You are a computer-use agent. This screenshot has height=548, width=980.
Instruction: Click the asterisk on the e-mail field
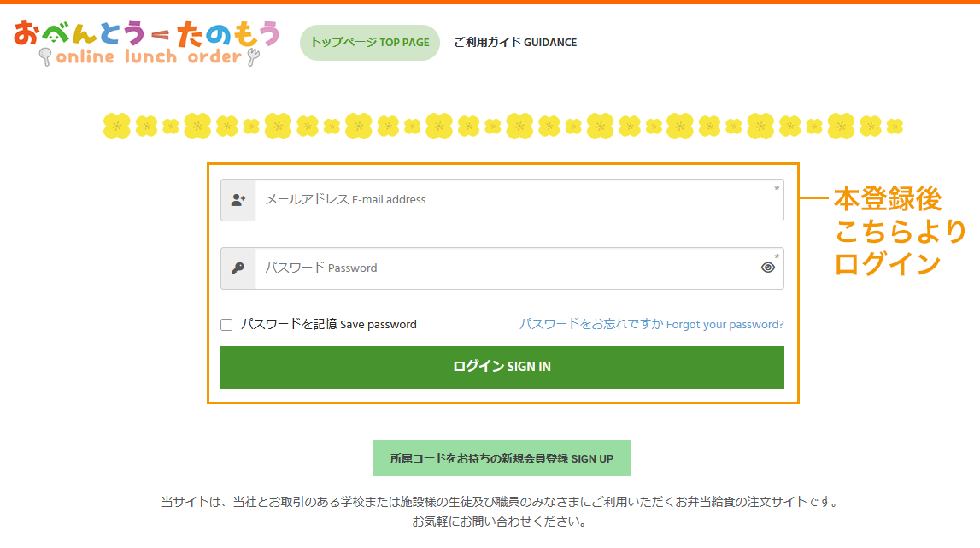(777, 189)
